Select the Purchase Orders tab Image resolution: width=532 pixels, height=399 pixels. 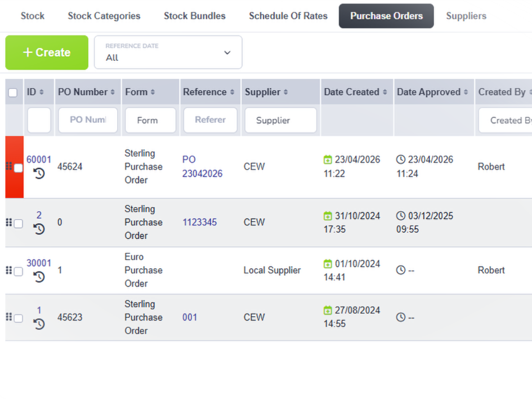pyautogui.click(x=386, y=16)
